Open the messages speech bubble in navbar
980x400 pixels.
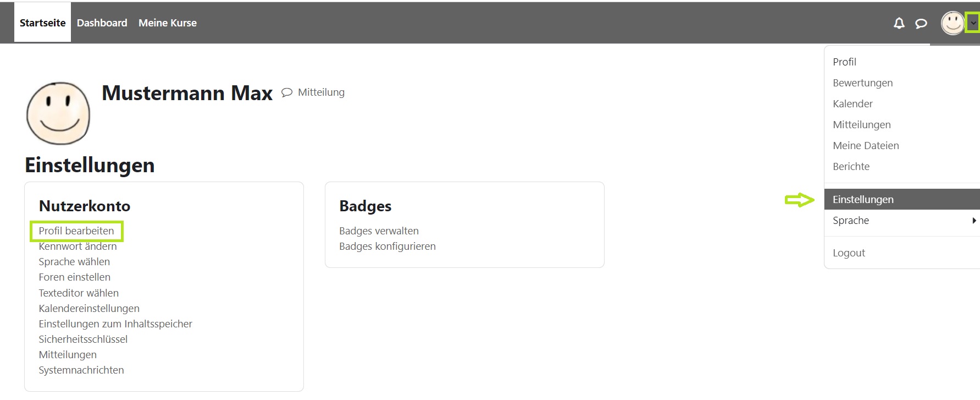[921, 23]
